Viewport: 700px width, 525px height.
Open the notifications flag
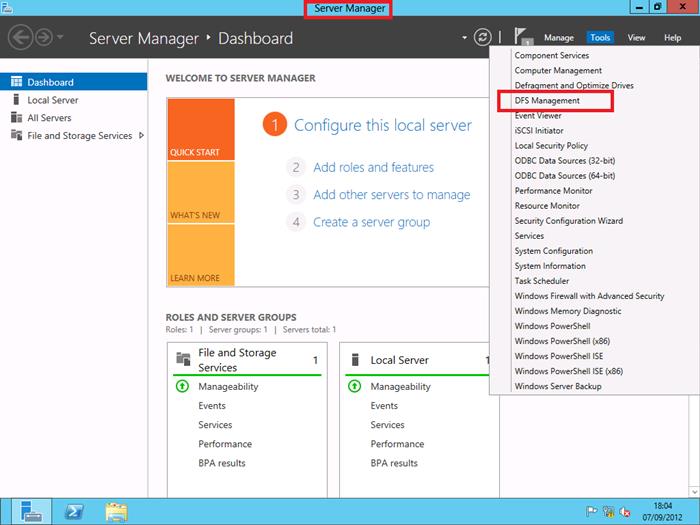522,37
